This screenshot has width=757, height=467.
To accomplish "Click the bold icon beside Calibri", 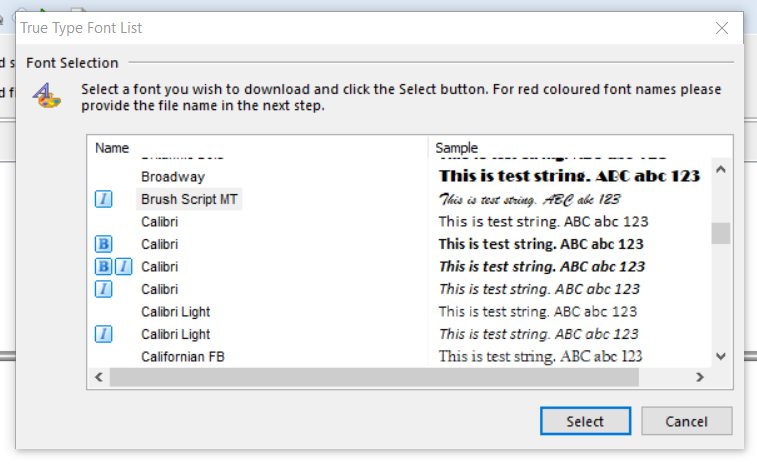I will [x=104, y=244].
